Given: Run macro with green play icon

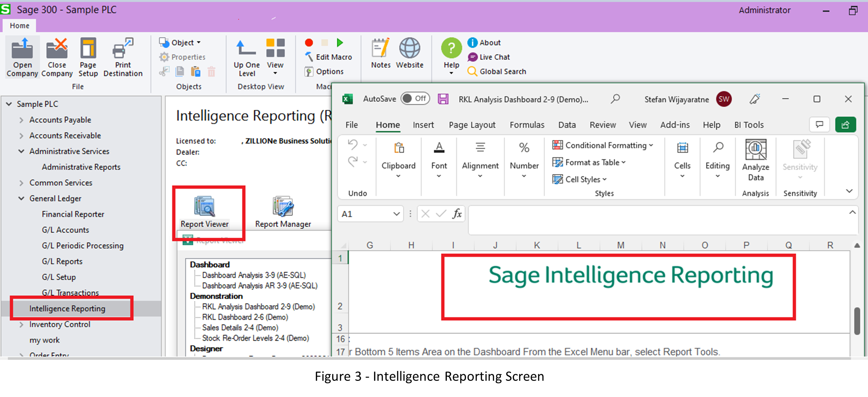Looking at the screenshot, I should point(340,43).
